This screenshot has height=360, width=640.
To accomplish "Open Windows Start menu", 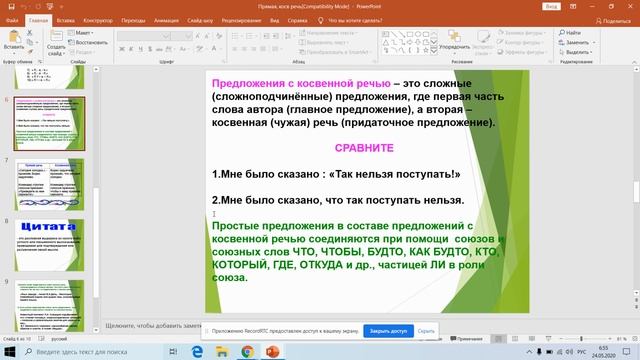I will [x=9, y=351].
